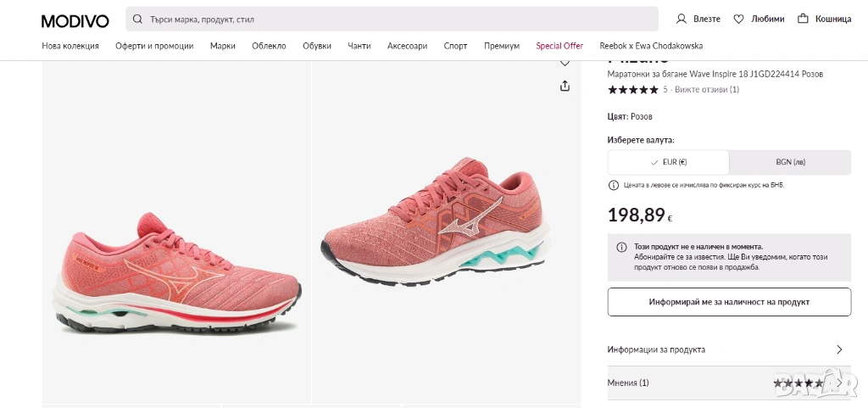Image resolution: width=868 pixels, height=408 pixels.
Task: Open the Вижте отзиви (1) link
Action: [x=707, y=89]
